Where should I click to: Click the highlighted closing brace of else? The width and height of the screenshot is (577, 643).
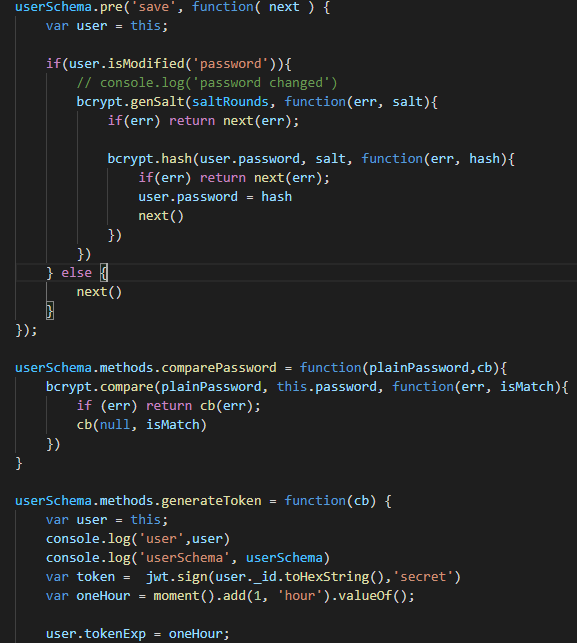50,311
